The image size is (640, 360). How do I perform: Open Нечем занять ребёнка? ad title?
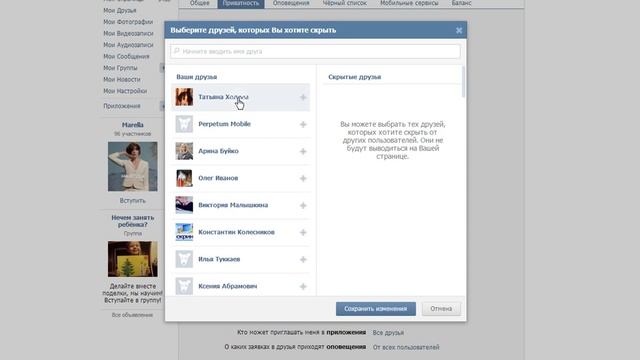point(133,221)
